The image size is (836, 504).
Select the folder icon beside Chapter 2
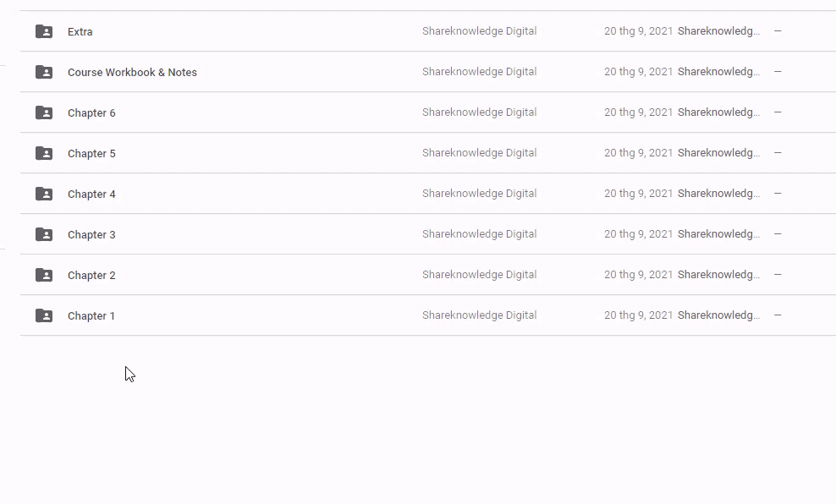(44, 275)
